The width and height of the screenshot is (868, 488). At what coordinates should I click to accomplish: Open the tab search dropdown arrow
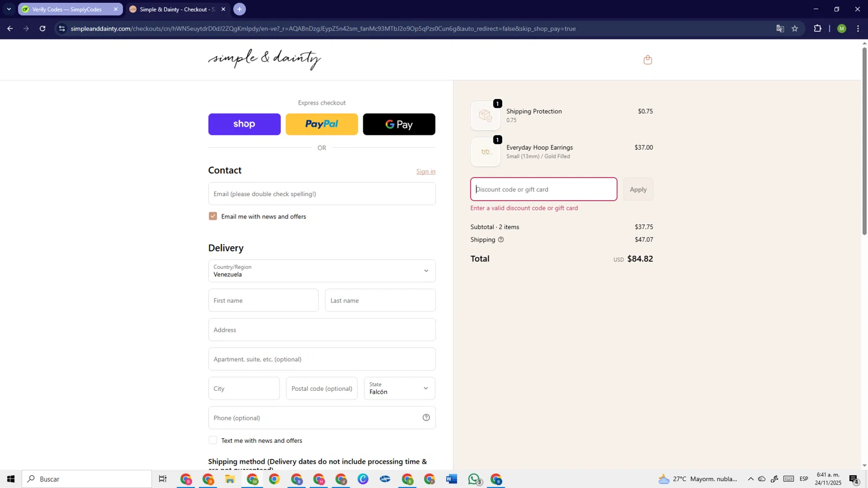(x=9, y=9)
